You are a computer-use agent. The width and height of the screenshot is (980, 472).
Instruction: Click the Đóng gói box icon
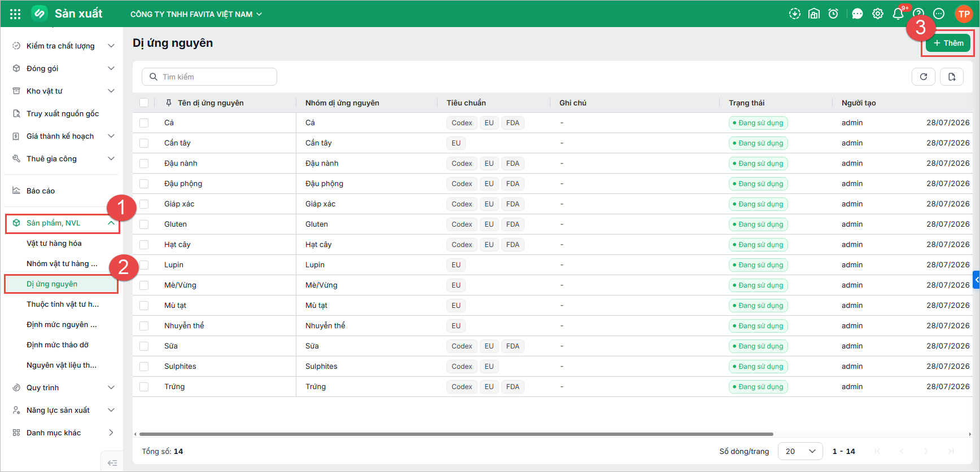(x=16, y=68)
